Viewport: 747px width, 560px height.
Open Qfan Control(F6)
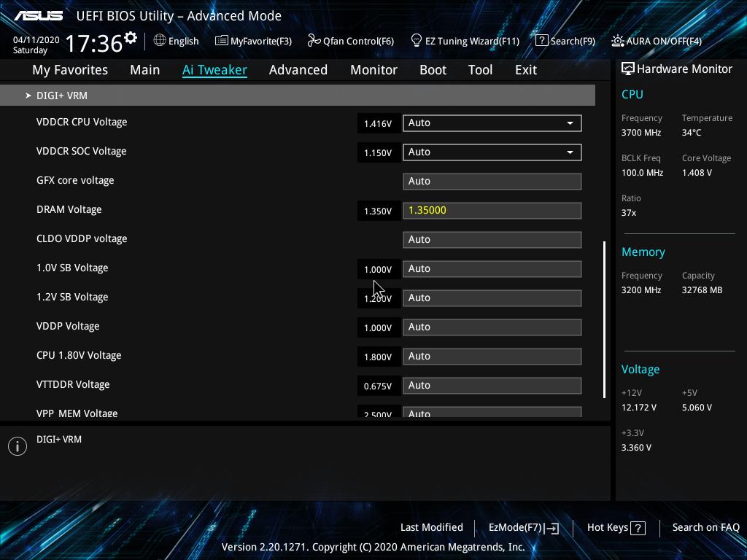(351, 41)
